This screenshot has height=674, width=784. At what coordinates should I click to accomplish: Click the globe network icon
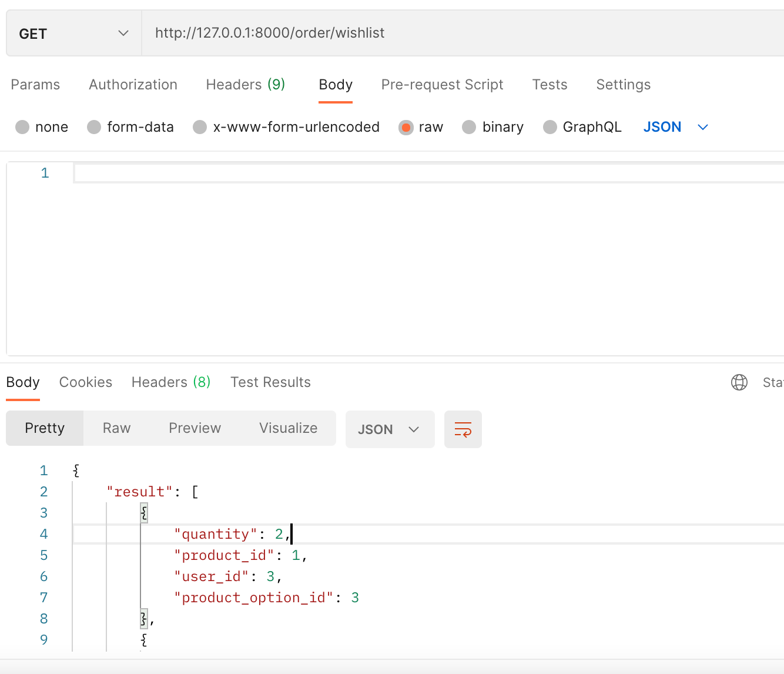tap(739, 382)
